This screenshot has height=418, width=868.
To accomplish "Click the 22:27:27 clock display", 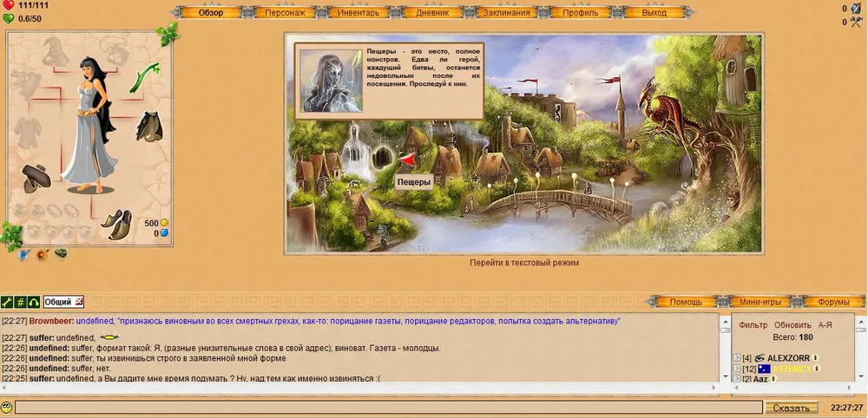I will click(x=846, y=408).
